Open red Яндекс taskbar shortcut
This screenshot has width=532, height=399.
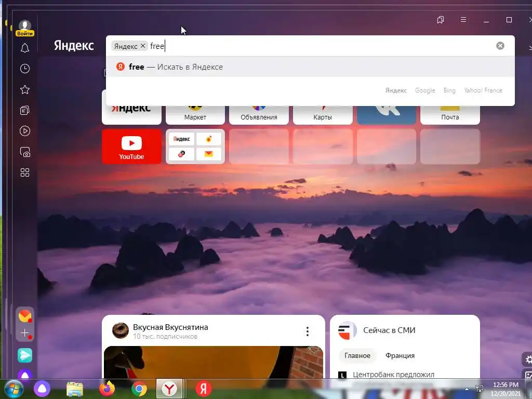[x=204, y=389]
